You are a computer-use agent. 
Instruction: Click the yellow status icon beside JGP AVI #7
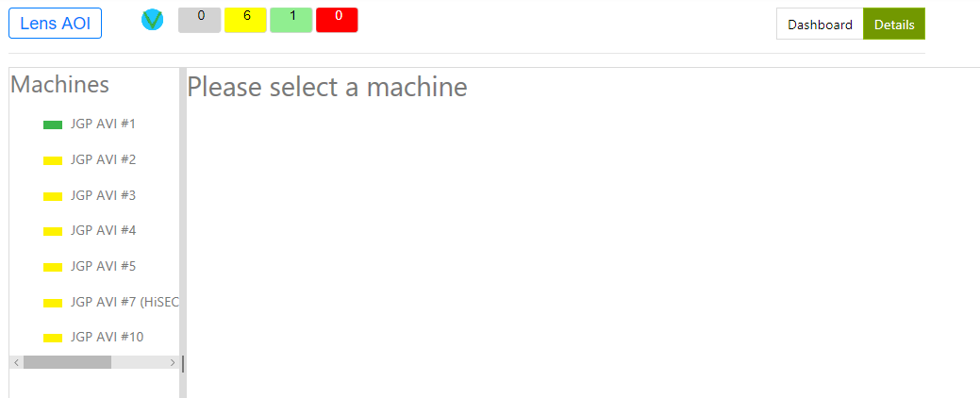point(53,303)
